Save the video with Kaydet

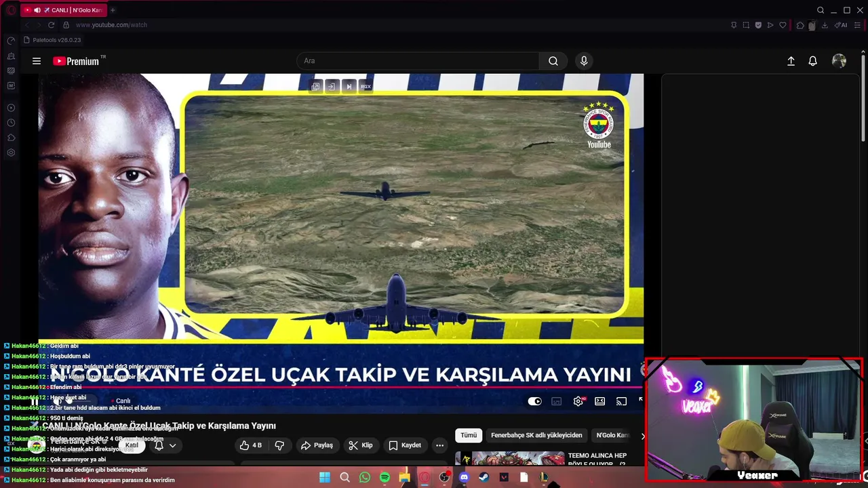405,445
